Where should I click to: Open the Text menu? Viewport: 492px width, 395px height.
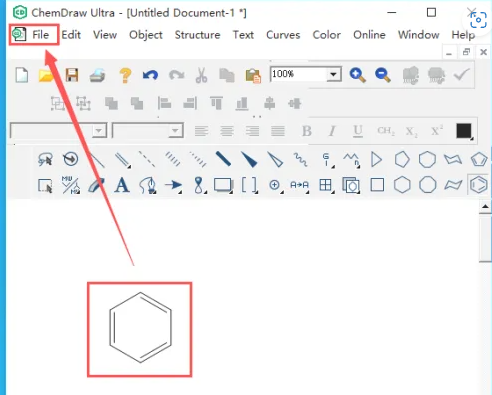click(x=243, y=35)
